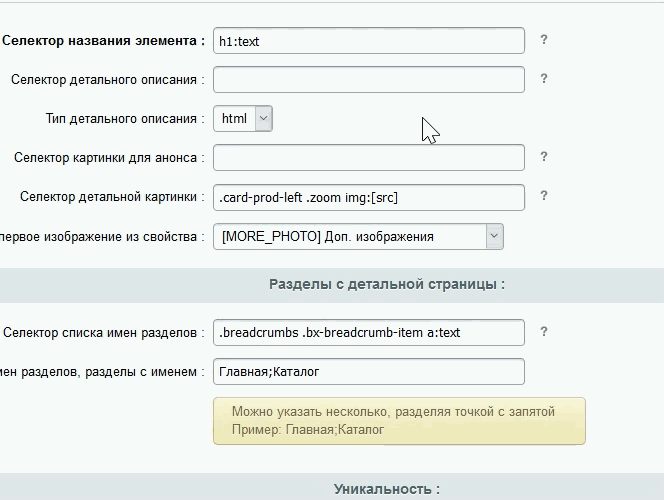Open help icon for detailed description selector
The height and width of the screenshot is (500, 664).
[544, 79]
